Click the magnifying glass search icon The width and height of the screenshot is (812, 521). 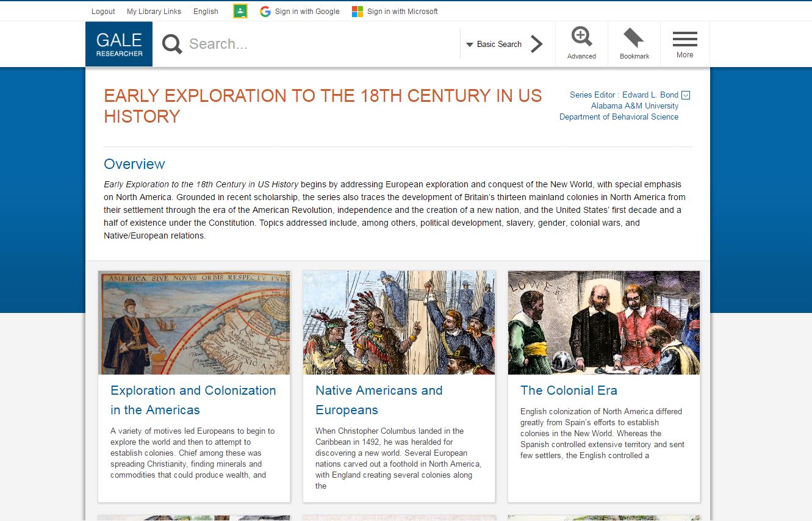[x=172, y=44]
